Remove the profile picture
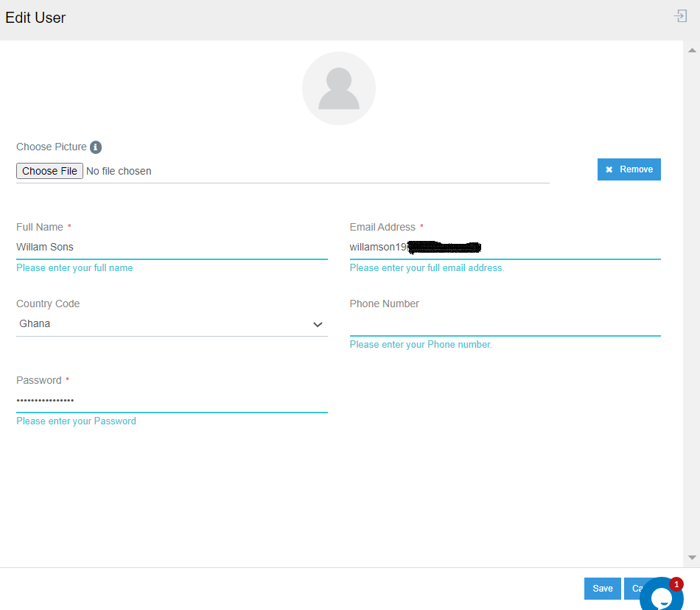Image resolution: width=700 pixels, height=610 pixels. tap(629, 169)
